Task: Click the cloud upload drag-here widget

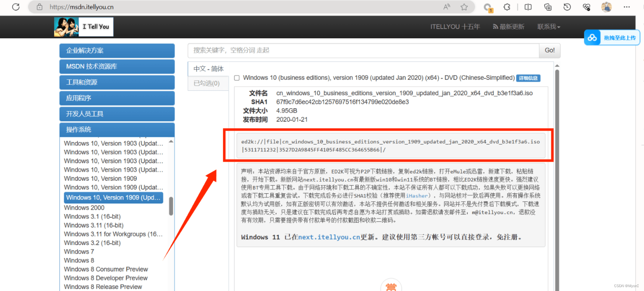Action: [x=612, y=38]
